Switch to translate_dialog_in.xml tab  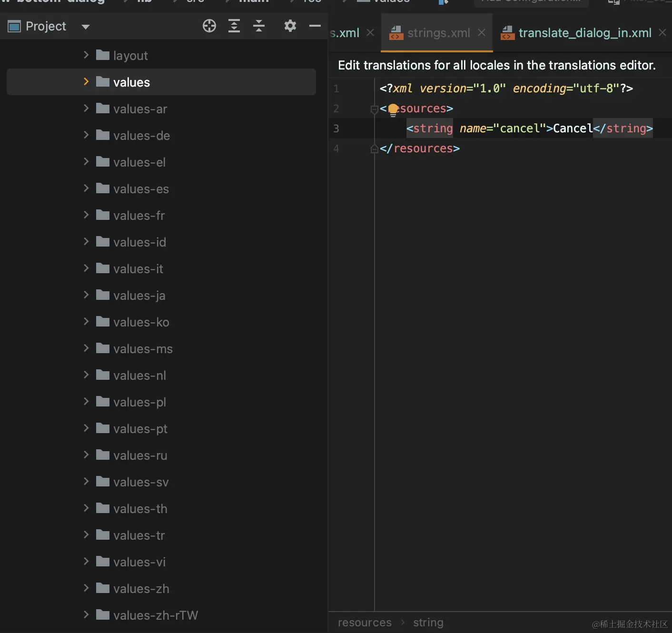point(584,33)
